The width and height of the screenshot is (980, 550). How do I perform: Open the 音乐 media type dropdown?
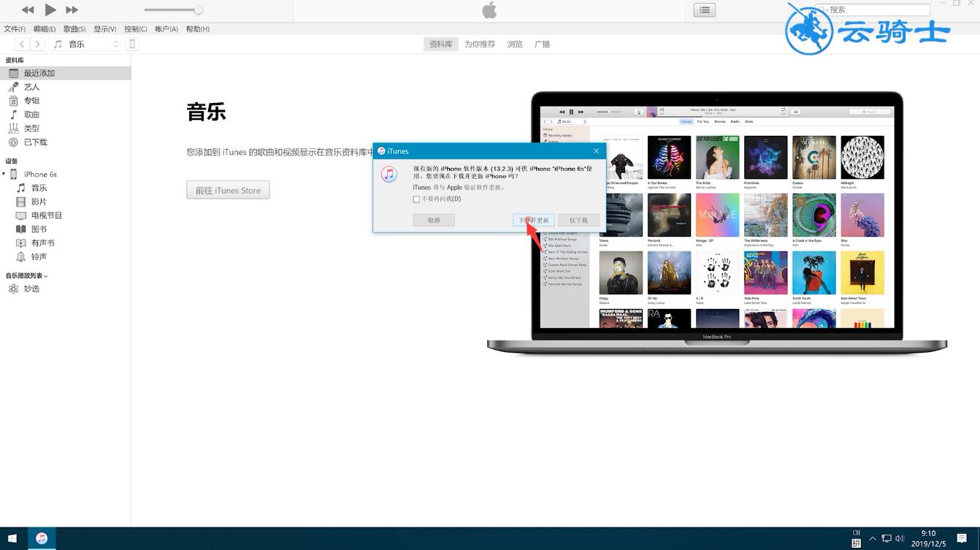point(86,45)
